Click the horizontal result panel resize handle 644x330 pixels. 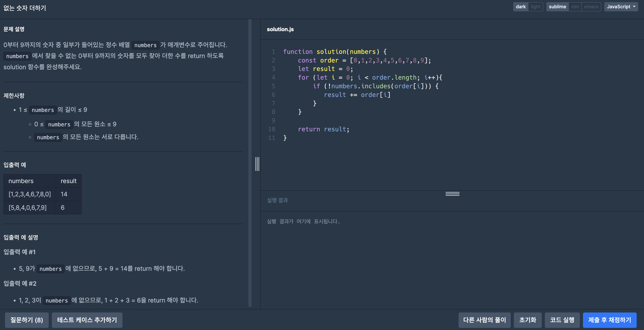(452, 194)
